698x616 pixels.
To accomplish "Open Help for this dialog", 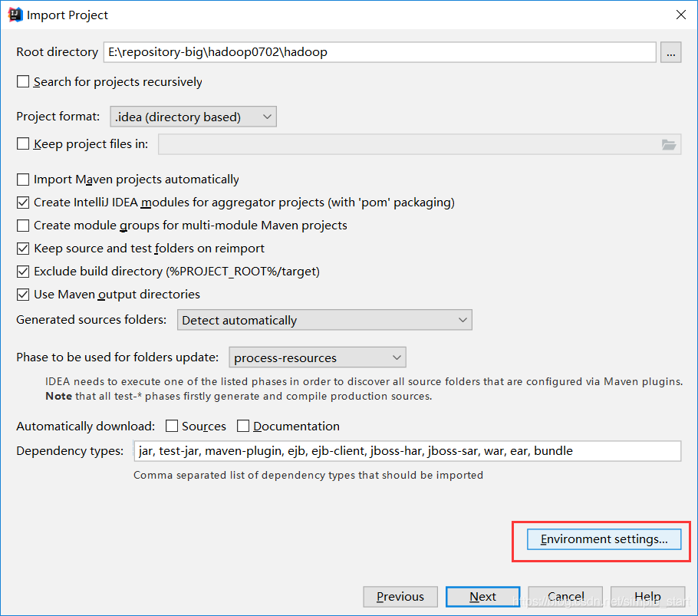I will (x=647, y=596).
